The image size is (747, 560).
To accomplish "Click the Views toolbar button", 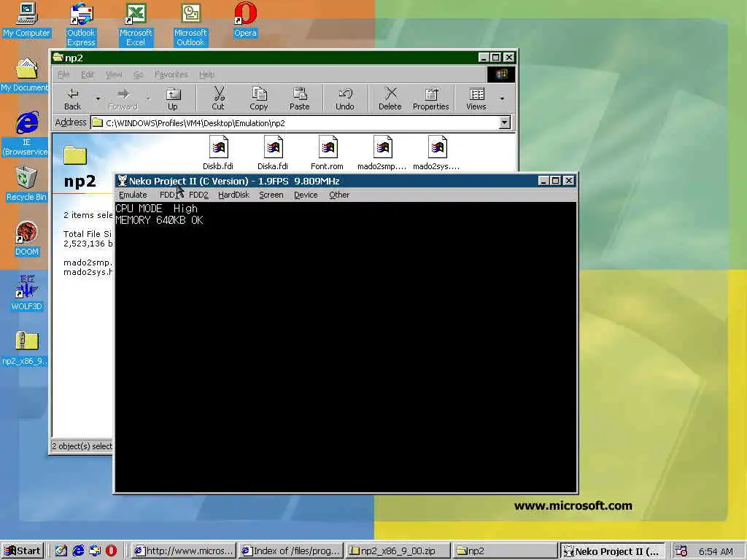I will point(476,99).
